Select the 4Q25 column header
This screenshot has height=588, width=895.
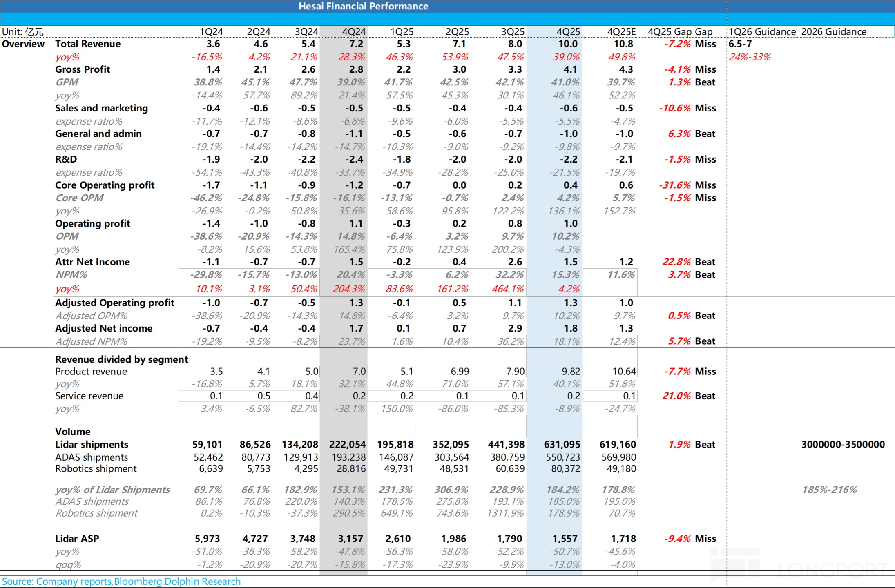tap(568, 32)
